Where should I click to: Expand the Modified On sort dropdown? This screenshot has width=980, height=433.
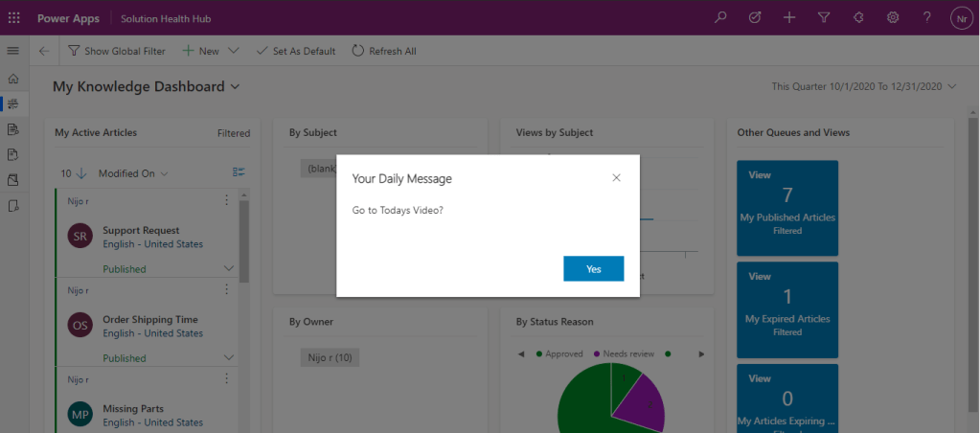coord(165,173)
